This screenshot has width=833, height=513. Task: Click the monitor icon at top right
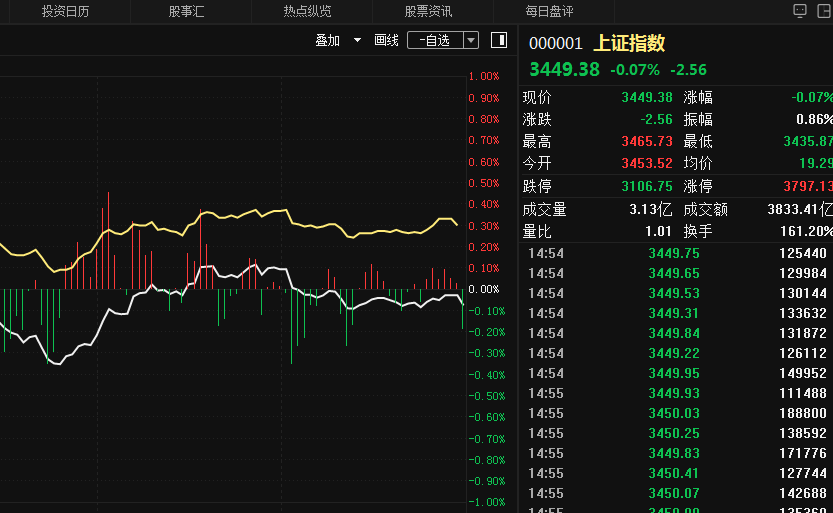tap(800, 11)
